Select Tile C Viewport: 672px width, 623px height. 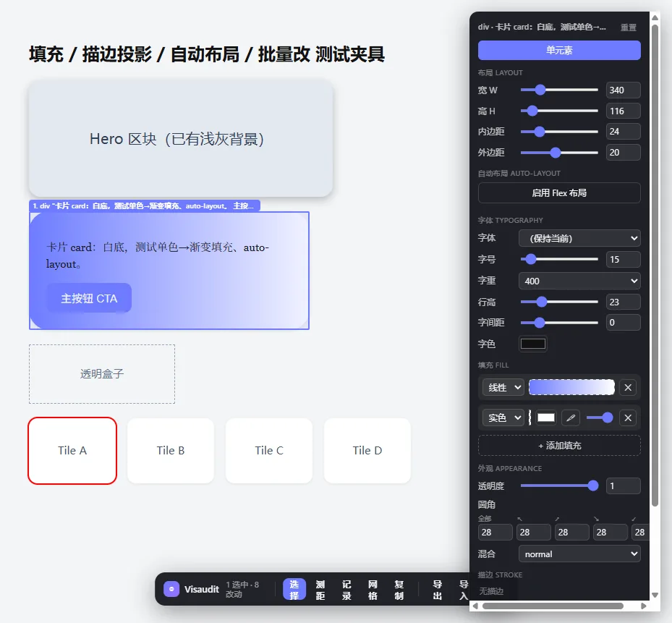(x=269, y=451)
